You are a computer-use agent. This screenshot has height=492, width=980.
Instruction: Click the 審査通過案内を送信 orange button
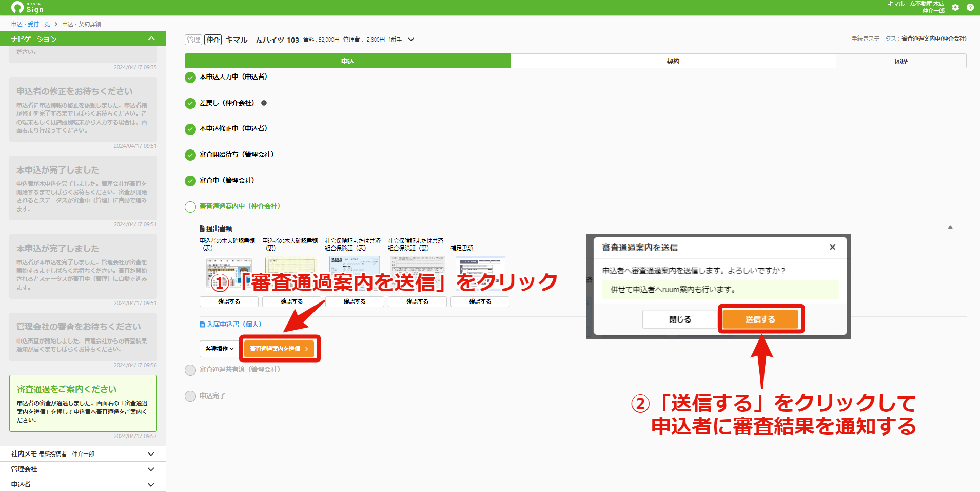point(279,349)
